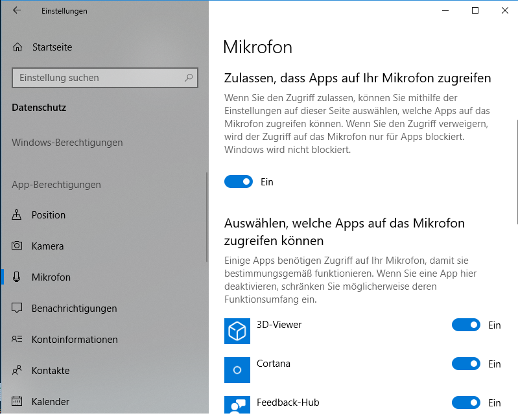
Task: Click the search magnifier icon
Action: point(189,78)
